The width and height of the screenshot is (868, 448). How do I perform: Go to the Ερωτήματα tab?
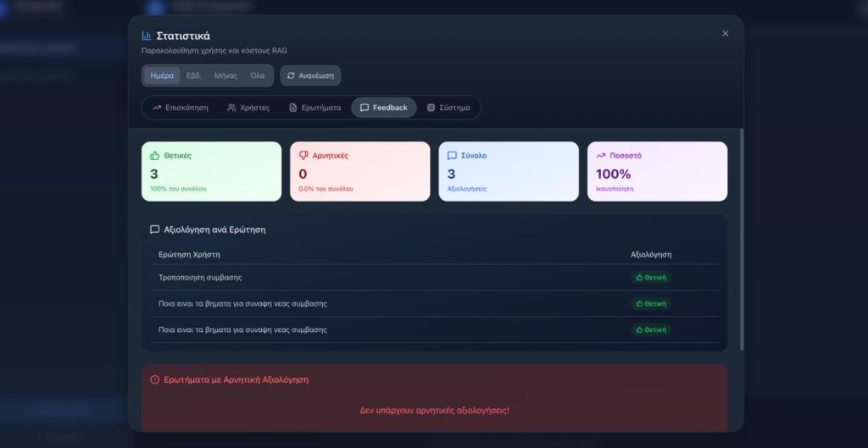tap(314, 108)
